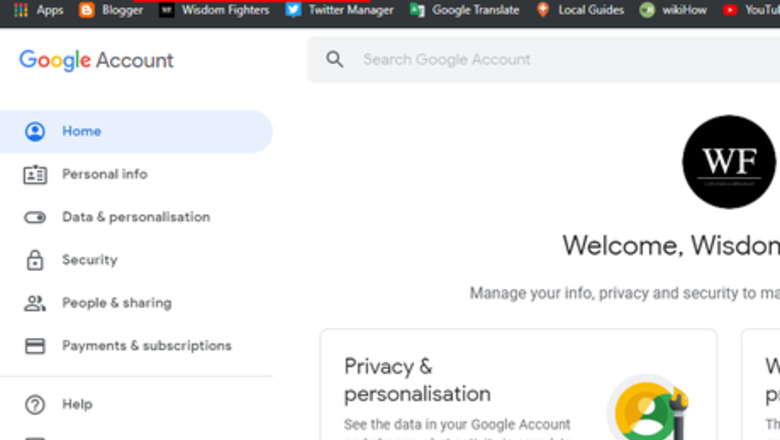Click the wikiHow green favicon
Image resolution: width=780 pixels, height=440 pixels.
[x=647, y=10]
